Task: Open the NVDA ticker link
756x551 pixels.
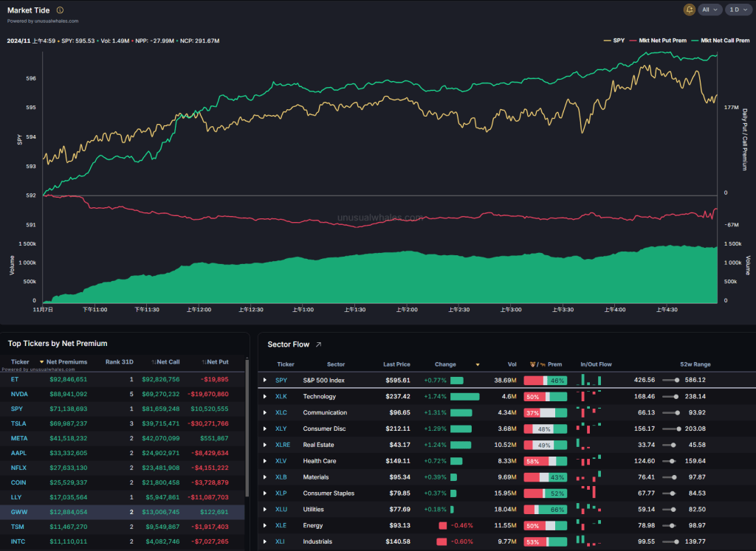Action: (19, 395)
